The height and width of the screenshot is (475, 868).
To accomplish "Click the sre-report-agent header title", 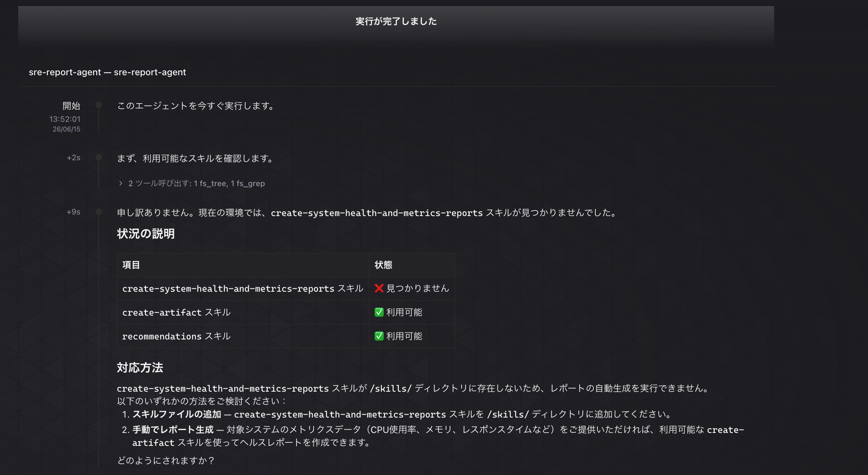I will (x=107, y=72).
